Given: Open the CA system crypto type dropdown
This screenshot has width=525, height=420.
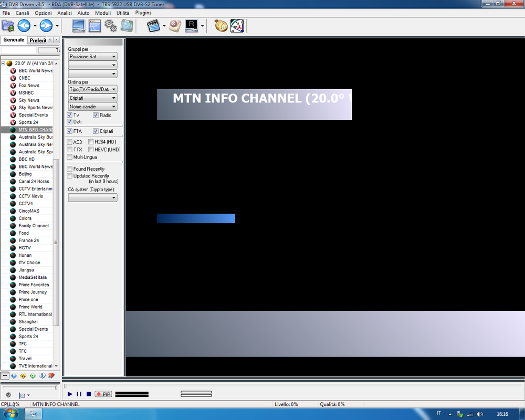Looking at the screenshot, I should [92, 197].
